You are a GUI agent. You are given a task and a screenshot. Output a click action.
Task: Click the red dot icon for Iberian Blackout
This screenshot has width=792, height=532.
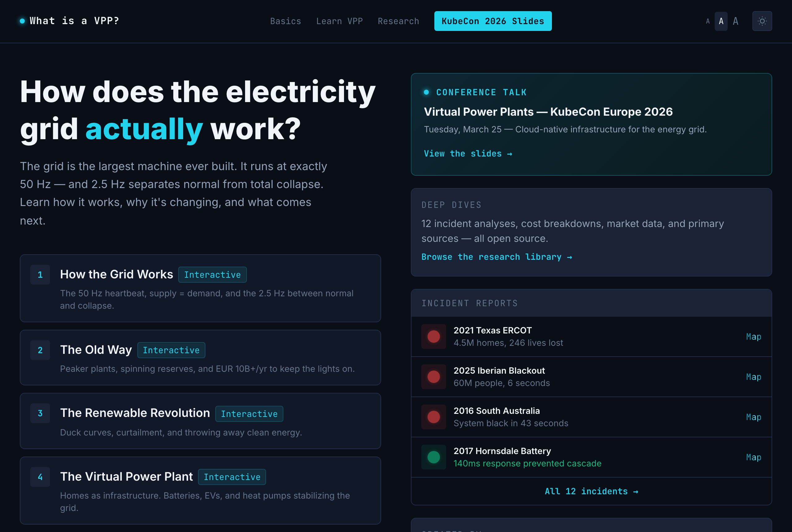pos(433,377)
